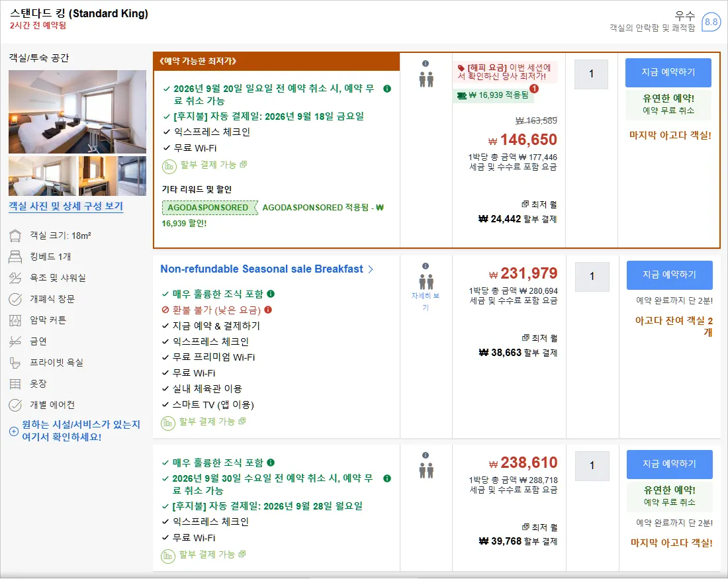
Task: Open room quantity selector for ₩238,610 offer
Action: [x=592, y=466]
